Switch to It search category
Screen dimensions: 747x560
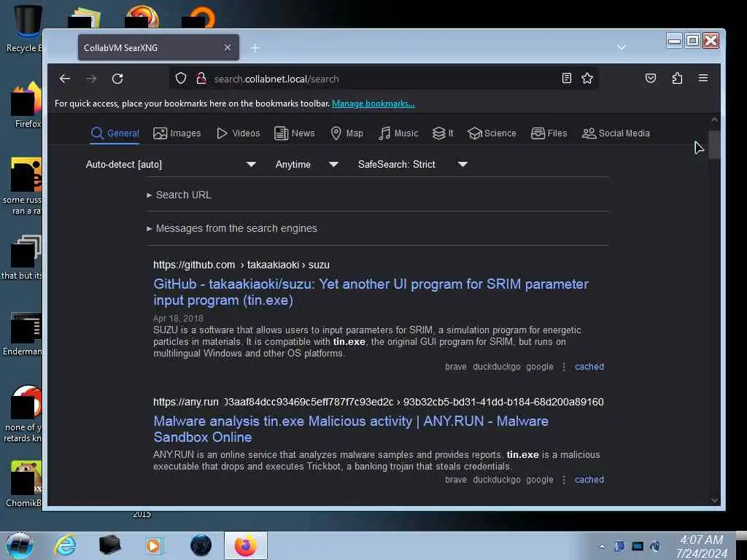[x=443, y=133]
